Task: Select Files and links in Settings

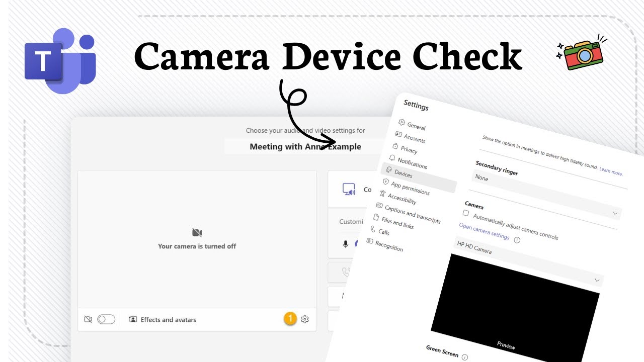Action: tap(397, 222)
